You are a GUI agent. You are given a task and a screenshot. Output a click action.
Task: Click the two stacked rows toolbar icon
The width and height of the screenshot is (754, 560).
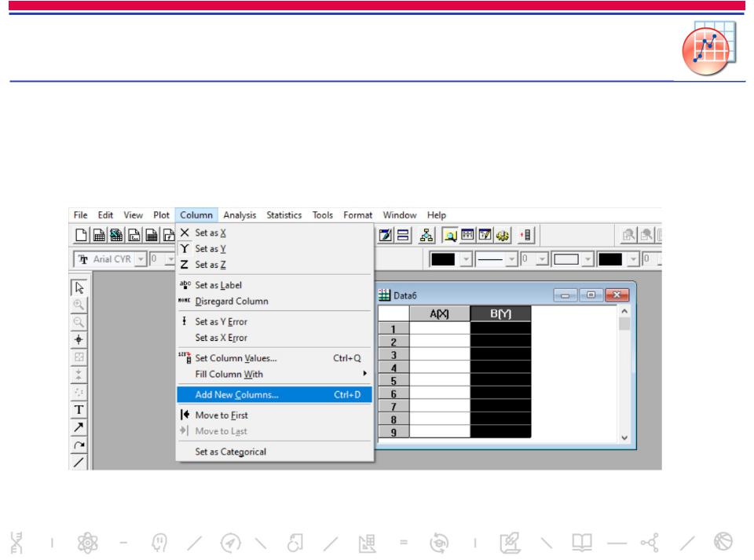[x=403, y=235]
